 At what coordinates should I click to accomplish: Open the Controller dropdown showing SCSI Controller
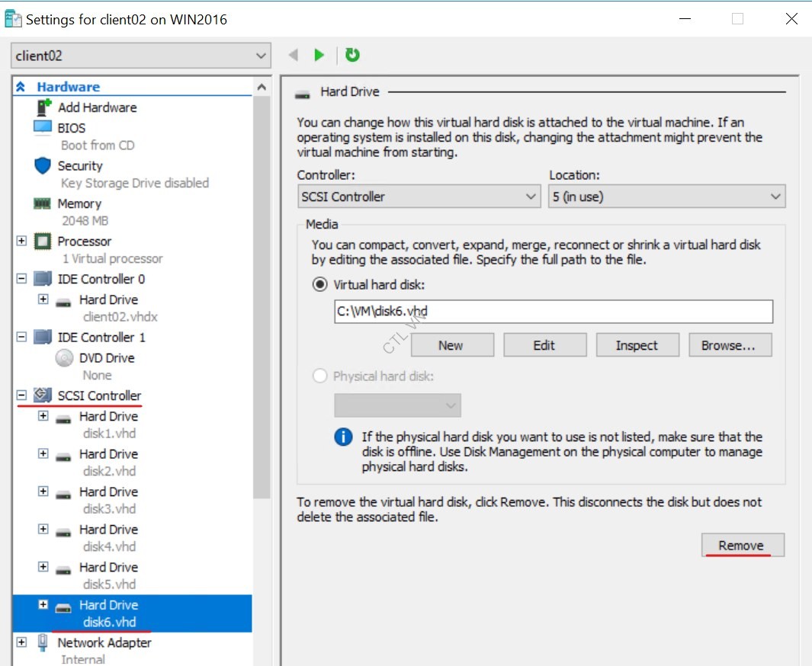pyautogui.click(x=419, y=197)
